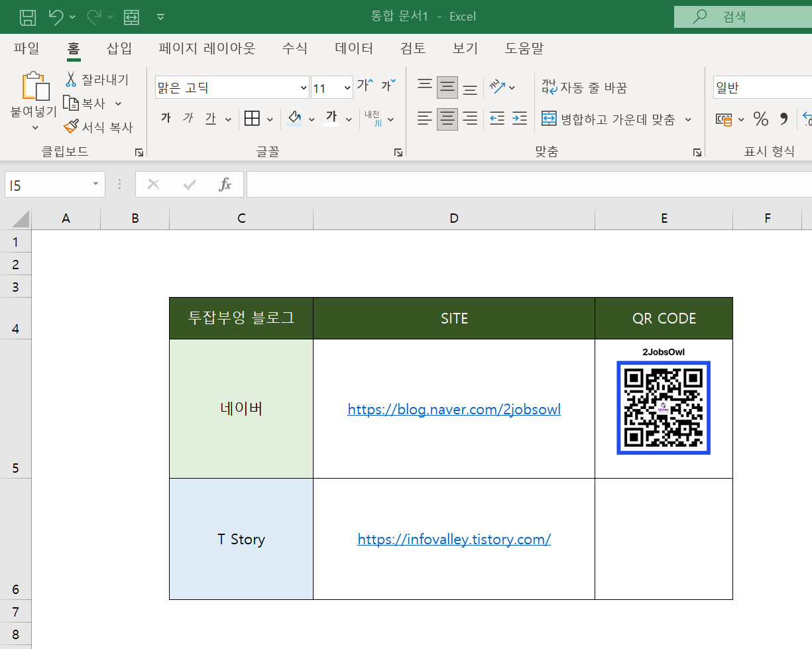The height and width of the screenshot is (649, 812).
Task: Toggle 자동 줄 바꿈 wrap text
Action: (584, 88)
